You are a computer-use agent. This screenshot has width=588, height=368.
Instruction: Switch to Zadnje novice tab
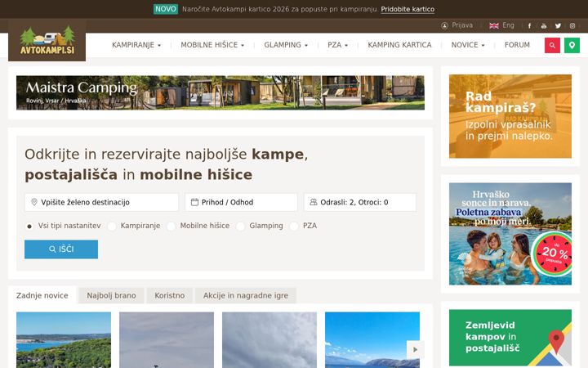pyautogui.click(x=42, y=295)
